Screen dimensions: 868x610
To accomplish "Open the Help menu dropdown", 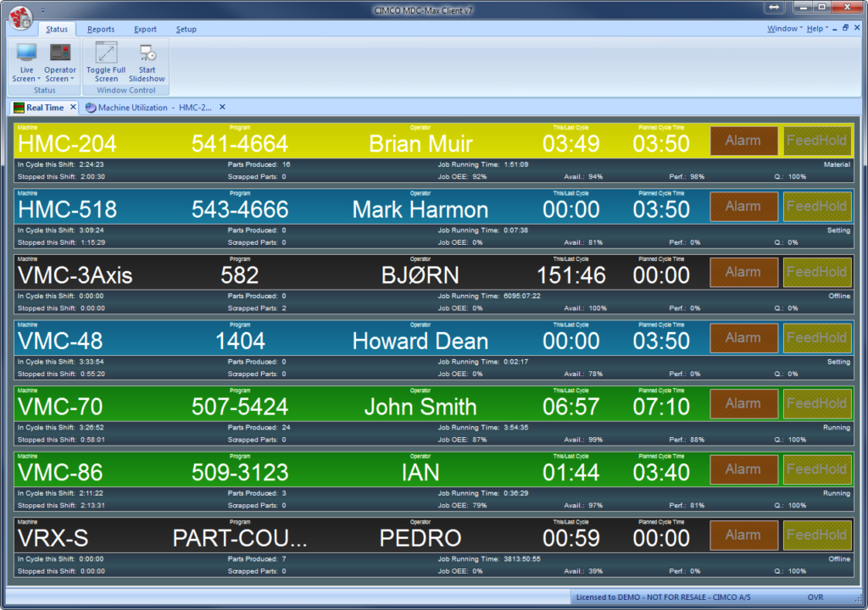I will [817, 29].
